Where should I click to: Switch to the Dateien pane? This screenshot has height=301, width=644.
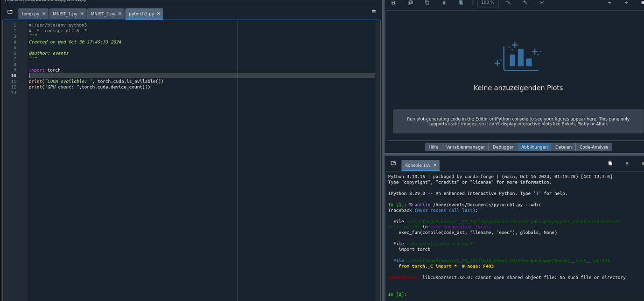click(x=563, y=147)
